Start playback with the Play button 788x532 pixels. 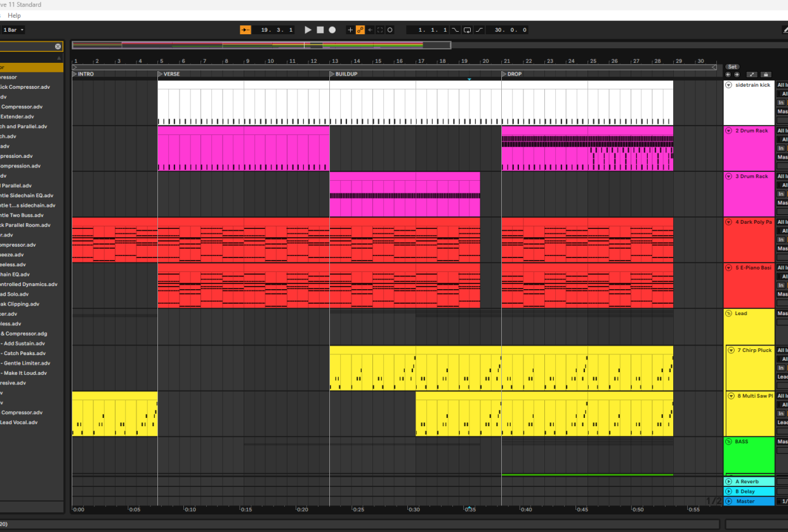coord(308,30)
